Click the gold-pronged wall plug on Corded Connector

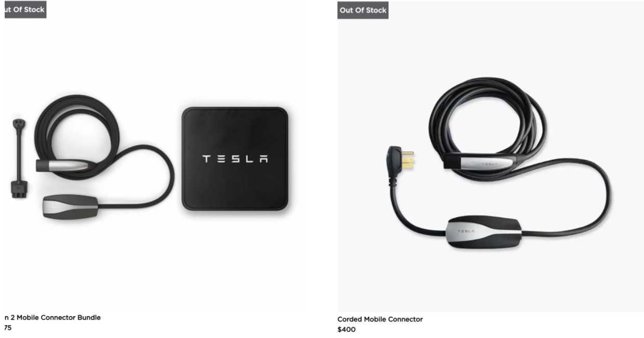401,159
